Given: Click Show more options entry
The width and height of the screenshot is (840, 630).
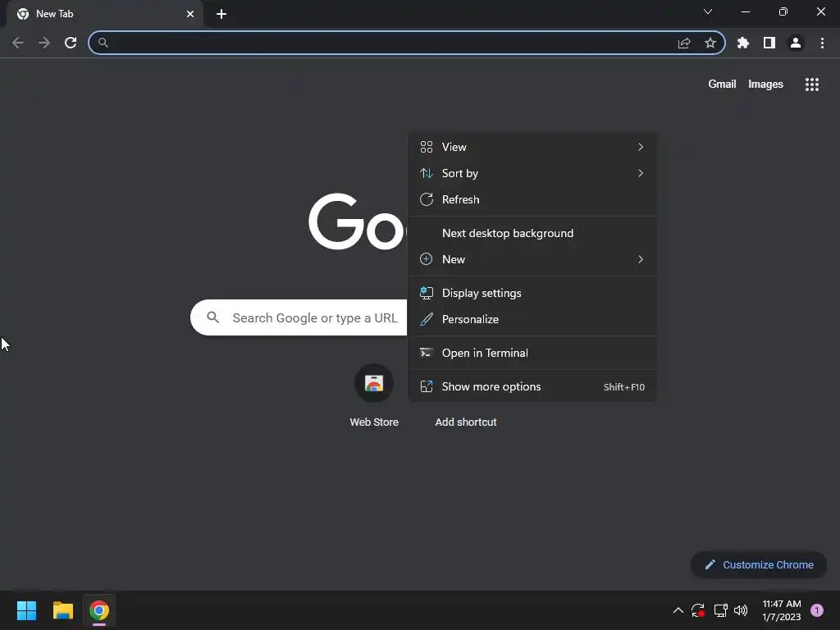Looking at the screenshot, I should 532,387.
